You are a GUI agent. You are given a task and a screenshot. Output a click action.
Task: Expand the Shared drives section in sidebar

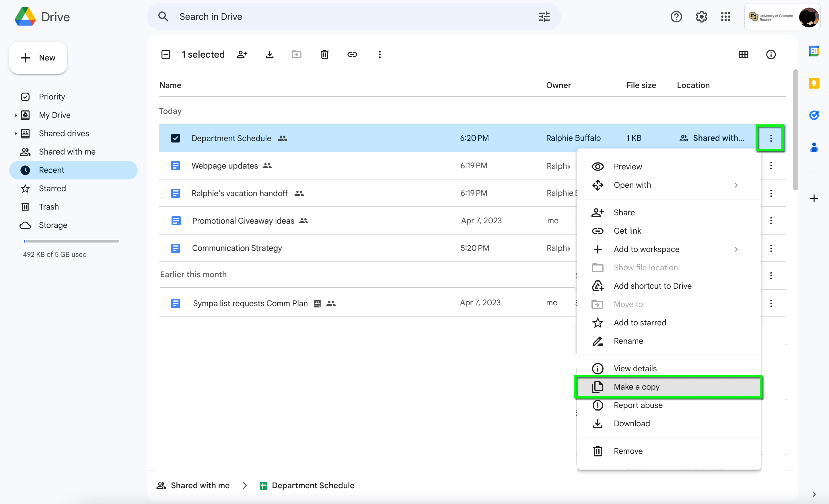(x=15, y=133)
